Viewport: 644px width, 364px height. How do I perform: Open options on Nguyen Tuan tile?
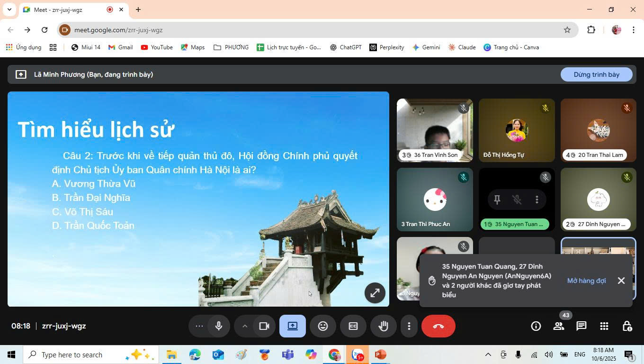point(537,200)
